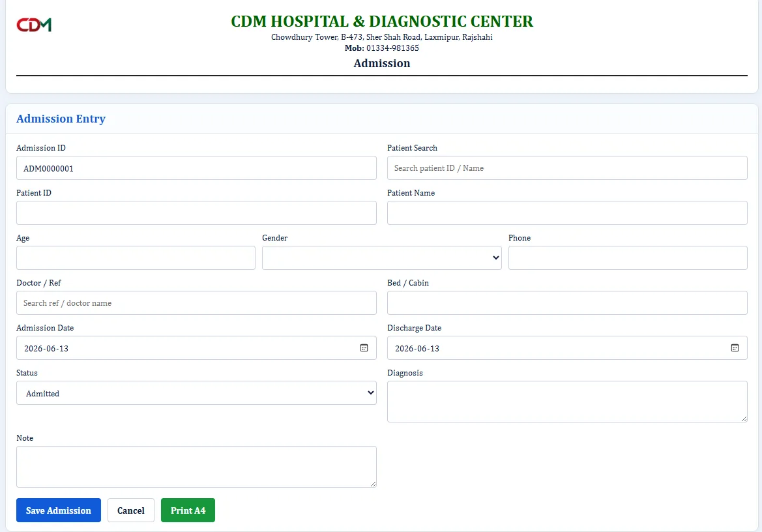This screenshot has height=532, width=762.
Task: Click the Discharge Date value 2026-06-13
Action: tap(417, 348)
